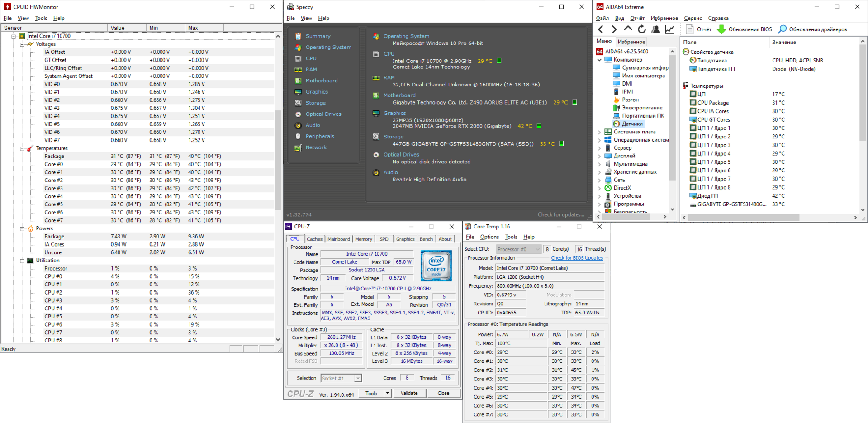Viewport: 868px width, 423px height.
Task: Collapse Temperatures group in HWMonitor
Action: point(22,148)
